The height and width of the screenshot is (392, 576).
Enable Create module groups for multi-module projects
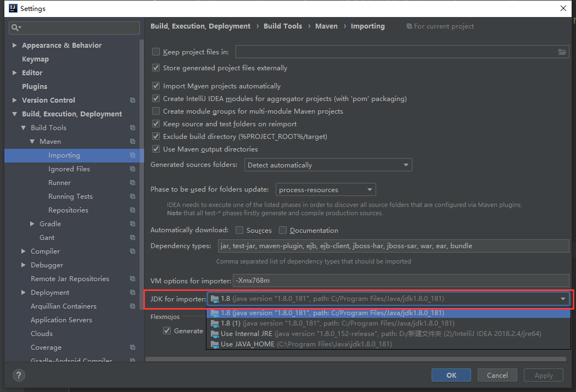pyautogui.click(x=156, y=111)
